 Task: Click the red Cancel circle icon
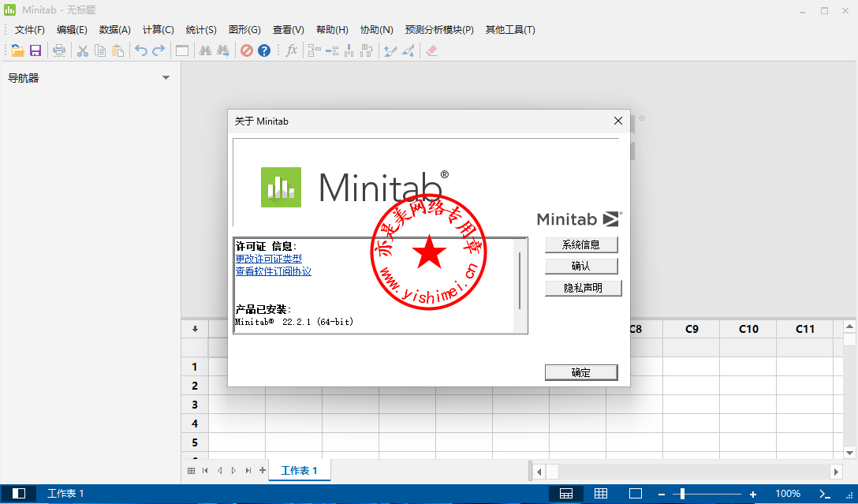coord(247,51)
